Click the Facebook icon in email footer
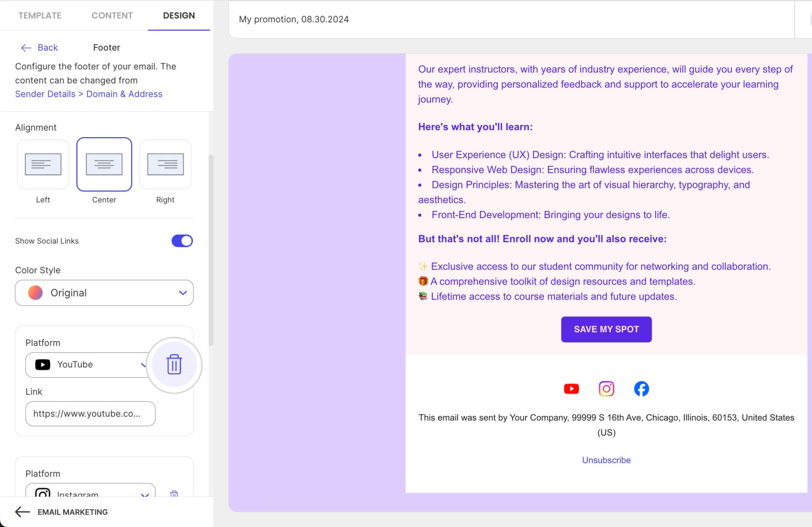Image resolution: width=812 pixels, height=527 pixels. (x=641, y=389)
